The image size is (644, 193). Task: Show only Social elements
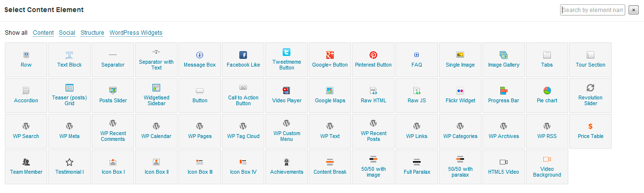coord(67,33)
